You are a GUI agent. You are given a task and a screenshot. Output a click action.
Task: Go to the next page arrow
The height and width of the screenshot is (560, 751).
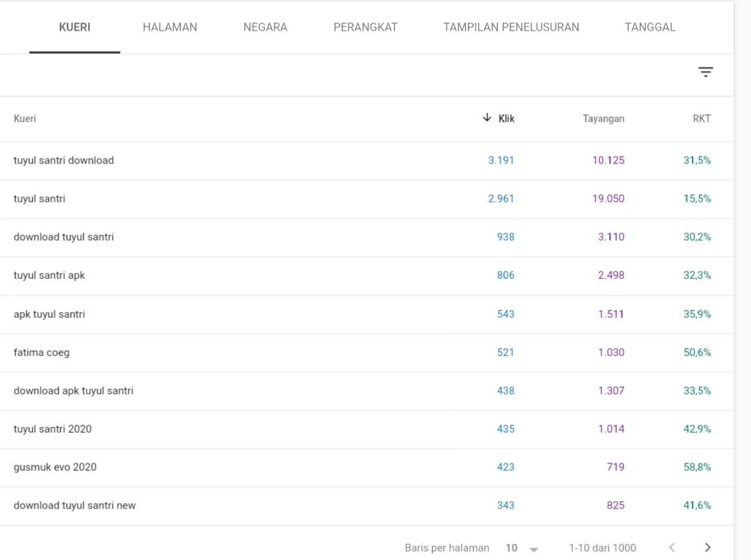(707, 547)
